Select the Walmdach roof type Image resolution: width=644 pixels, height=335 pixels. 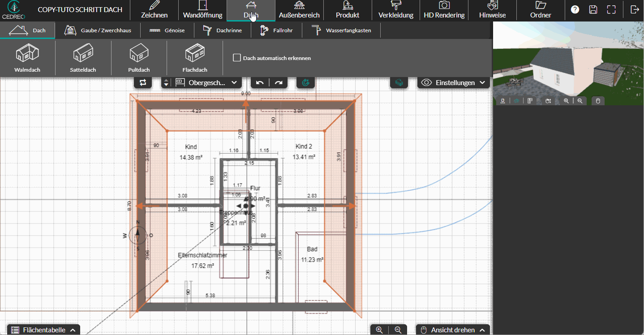27,58
